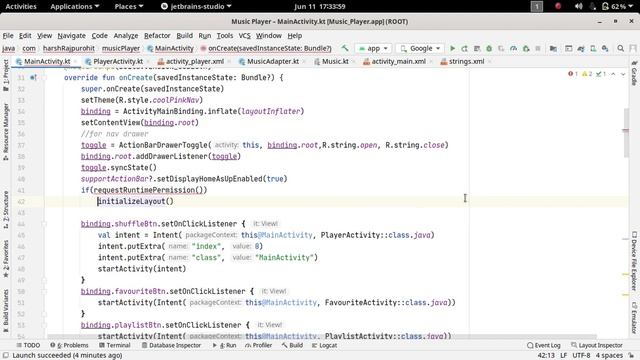Open the Layout Inspector
Image resolution: width=640 pixels, height=360 pixels.
point(597,345)
